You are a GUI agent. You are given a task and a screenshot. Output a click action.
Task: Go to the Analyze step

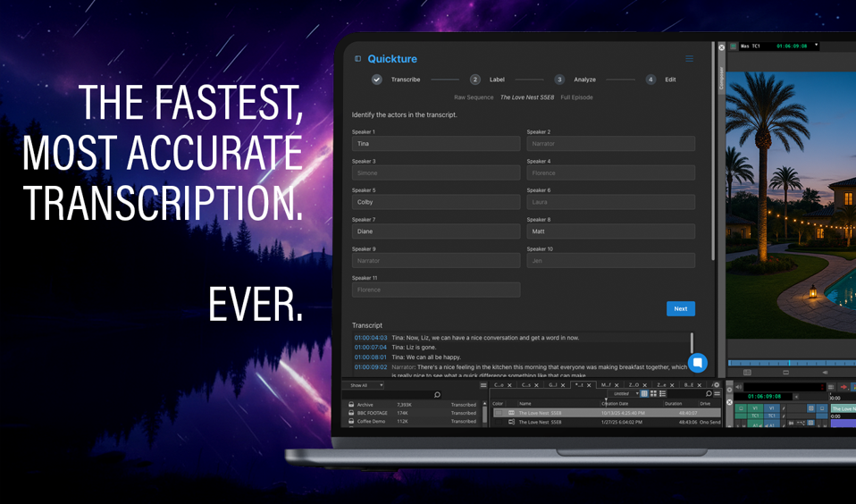click(559, 80)
